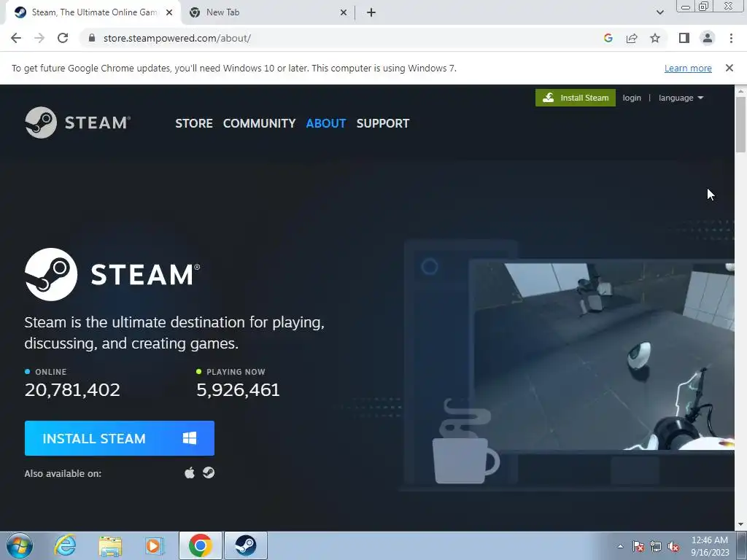Screen dimensions: 747x560
Task: Click the ONLINE count 20,781,402
Action: pos(72,390)
